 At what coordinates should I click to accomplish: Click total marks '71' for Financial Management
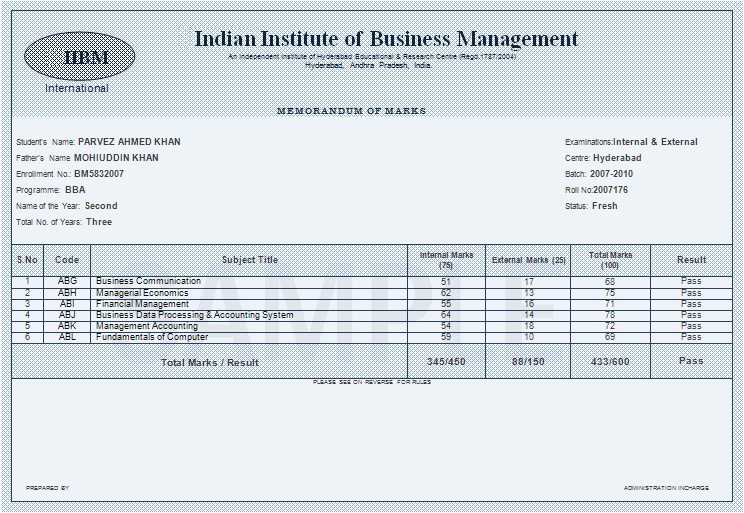(610, 304)
